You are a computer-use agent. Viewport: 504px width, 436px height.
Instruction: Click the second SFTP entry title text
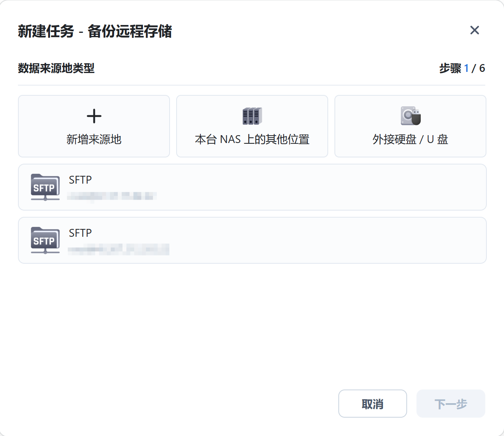point(80,233)
